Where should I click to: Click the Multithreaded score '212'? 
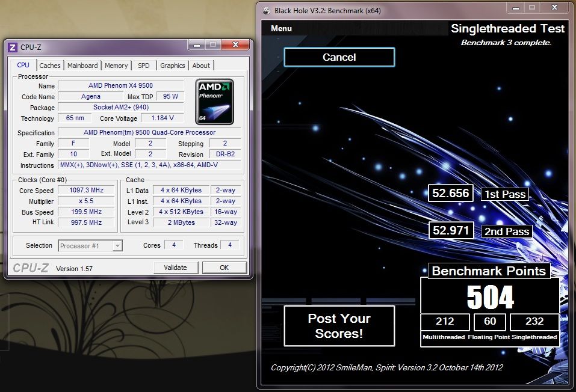(445, 322)
